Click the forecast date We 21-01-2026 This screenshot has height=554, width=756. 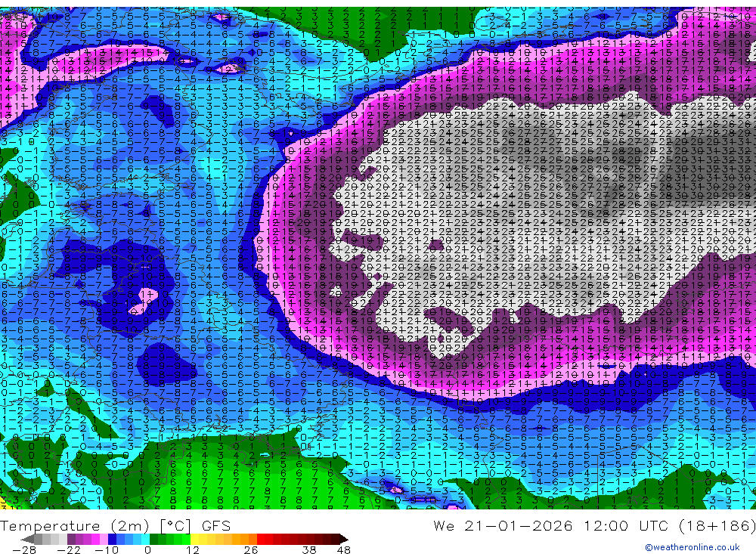tap(503, 525)
